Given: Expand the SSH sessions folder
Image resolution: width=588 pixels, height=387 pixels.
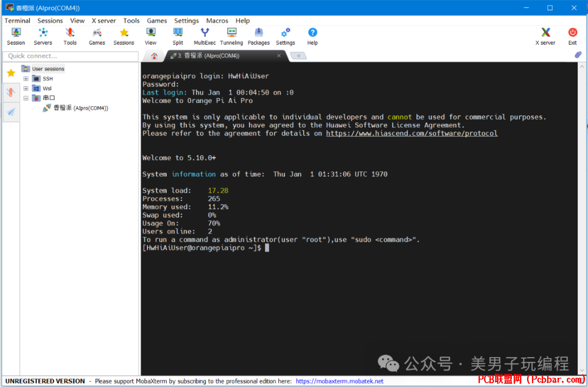Looking at the screenshot, I should (x=26, y=79).
